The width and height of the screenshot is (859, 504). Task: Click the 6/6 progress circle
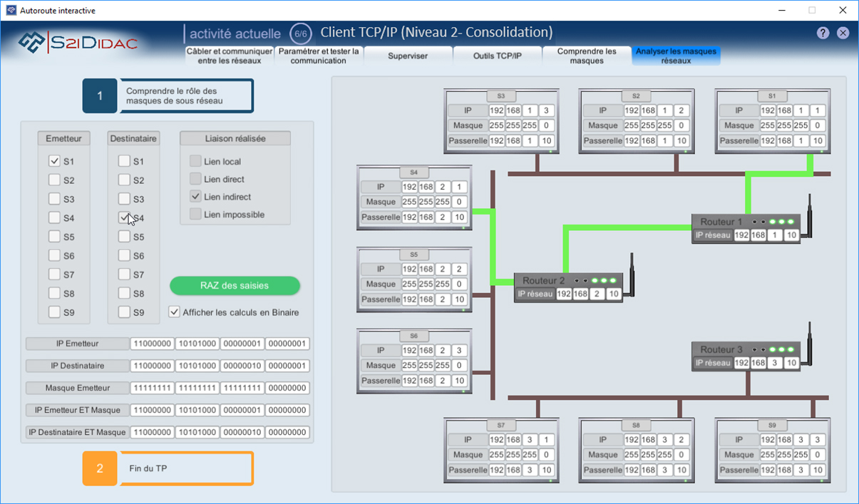pyautogui.click(x=301, y=34)
